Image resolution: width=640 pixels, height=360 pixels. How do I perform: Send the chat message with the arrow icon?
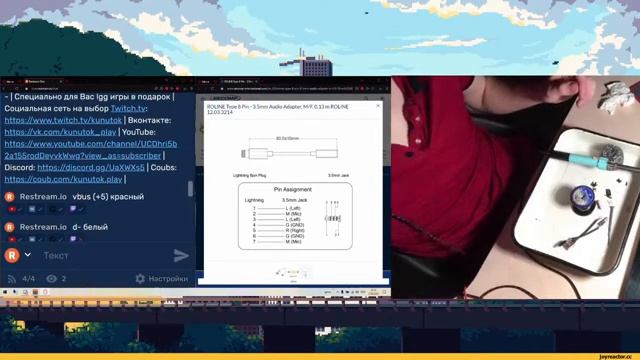181,256
